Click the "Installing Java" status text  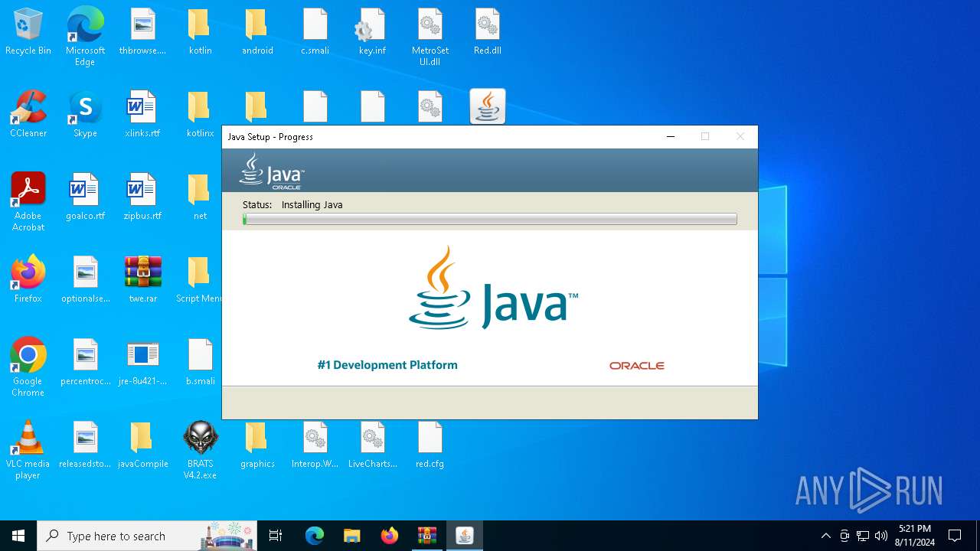tap(312, 204)
